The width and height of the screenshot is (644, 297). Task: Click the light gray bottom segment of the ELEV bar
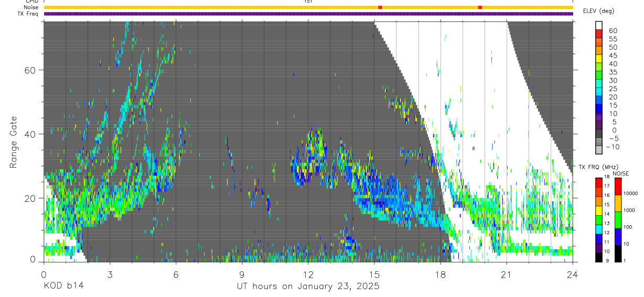[x=599, y=150]
